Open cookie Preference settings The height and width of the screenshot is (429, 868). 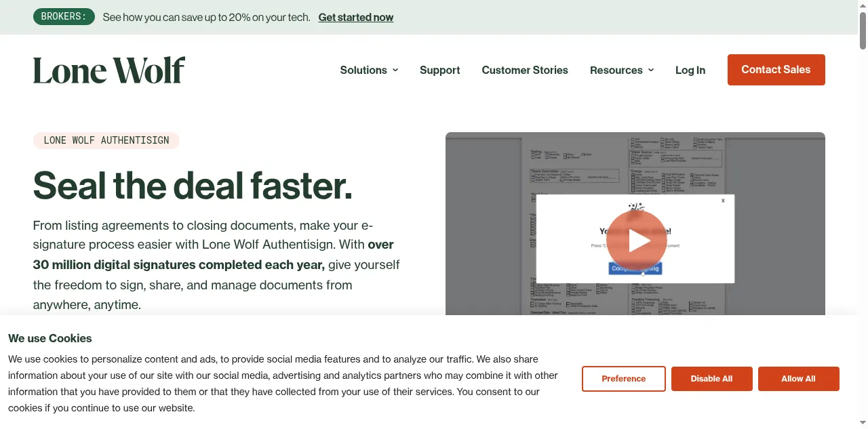pyautogui.click(x=624, y=379)
